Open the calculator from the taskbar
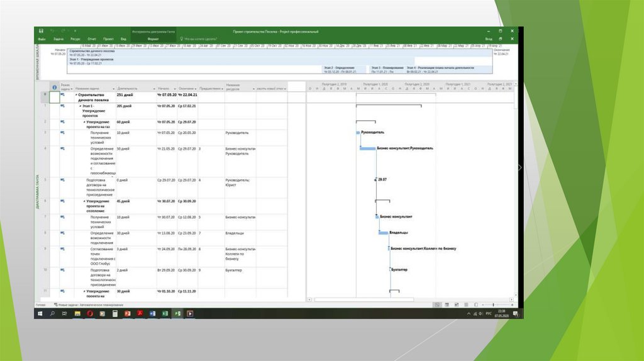This screenshot has width=644, height=361. pos(115,313)
